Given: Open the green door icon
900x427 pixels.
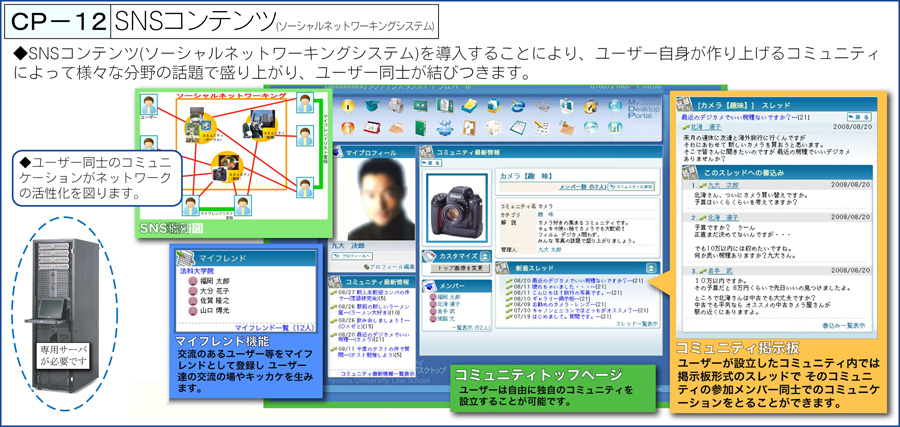Looking at the screenshot, I should 420,128.
